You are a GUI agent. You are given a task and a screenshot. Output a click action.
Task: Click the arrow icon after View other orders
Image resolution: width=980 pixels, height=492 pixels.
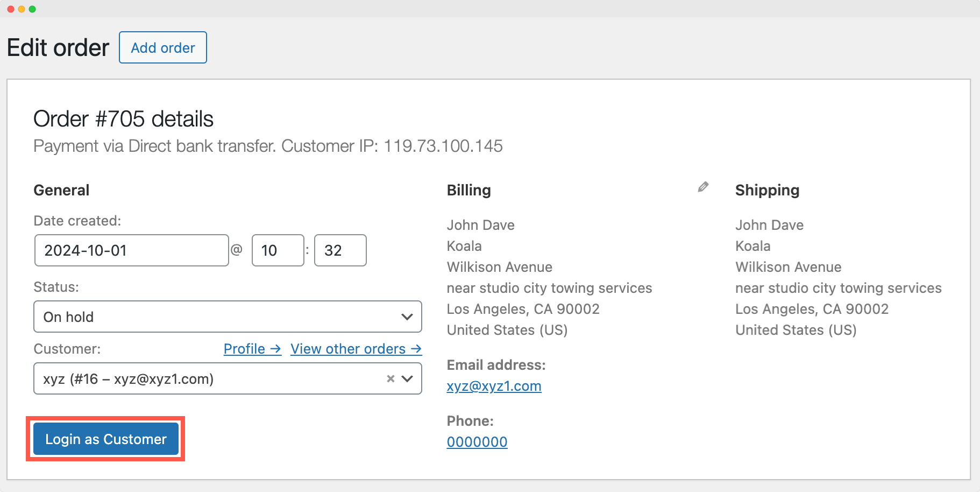[x=417, y=349]
